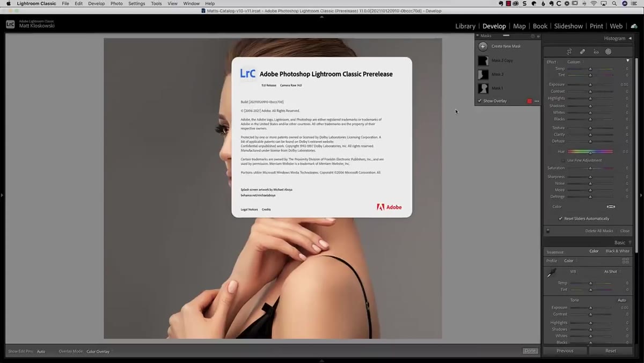Click the Tone Auto button
Image resolution: width=644 pixels, height=363 pixels.
[x=621, y=300]
